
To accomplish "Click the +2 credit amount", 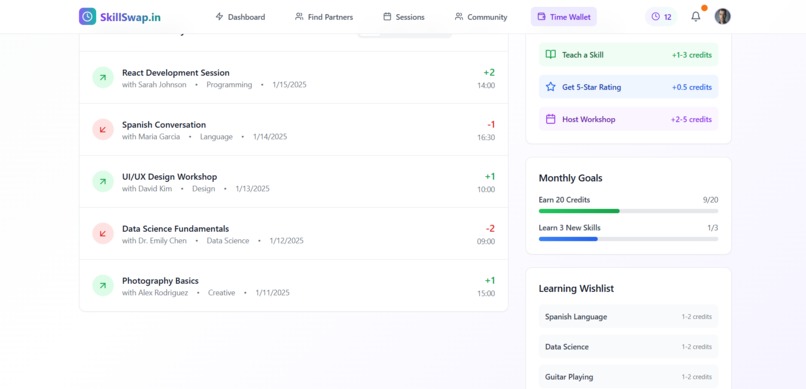I will [x=489, y=72].
